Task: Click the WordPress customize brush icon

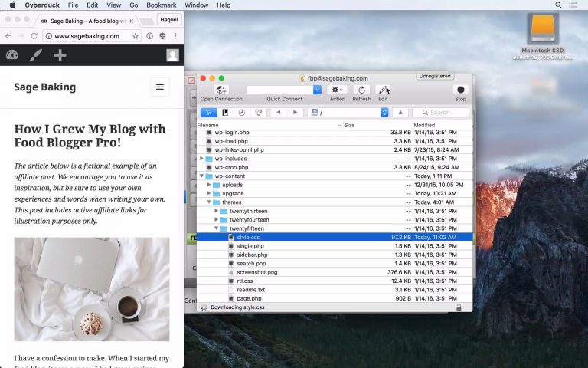Action: tap(36, 55)
